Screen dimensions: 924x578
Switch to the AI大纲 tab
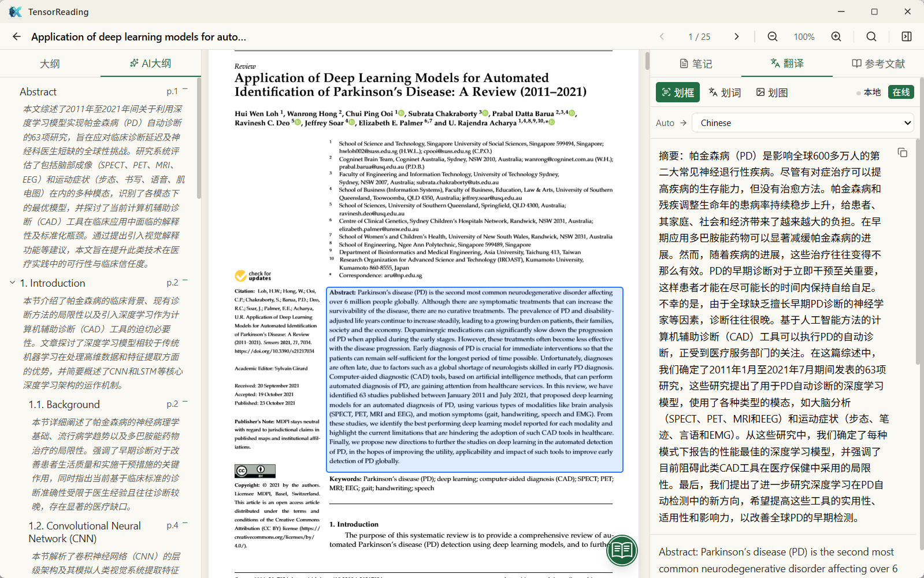click(x=151, y=64)
